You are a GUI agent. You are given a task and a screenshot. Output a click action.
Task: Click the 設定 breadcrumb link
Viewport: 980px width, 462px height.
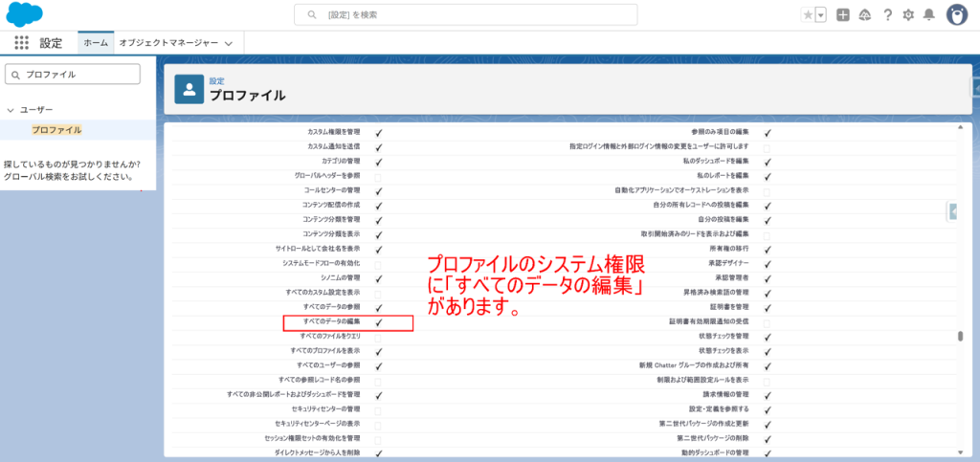tap(216, 81)
